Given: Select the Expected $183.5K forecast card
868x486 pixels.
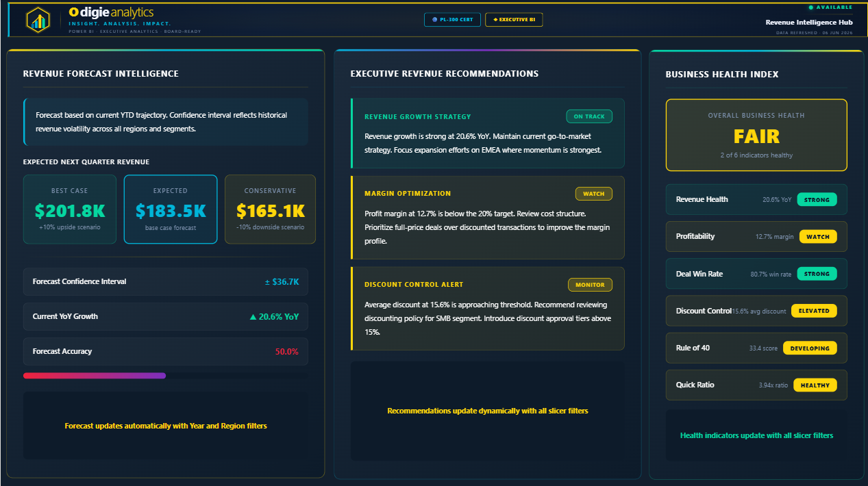Looking at the screenshot, I should pos(171,209).
